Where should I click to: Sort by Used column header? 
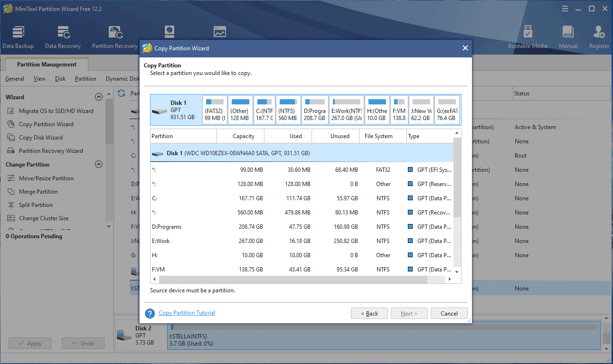click(x=288, y=136)
